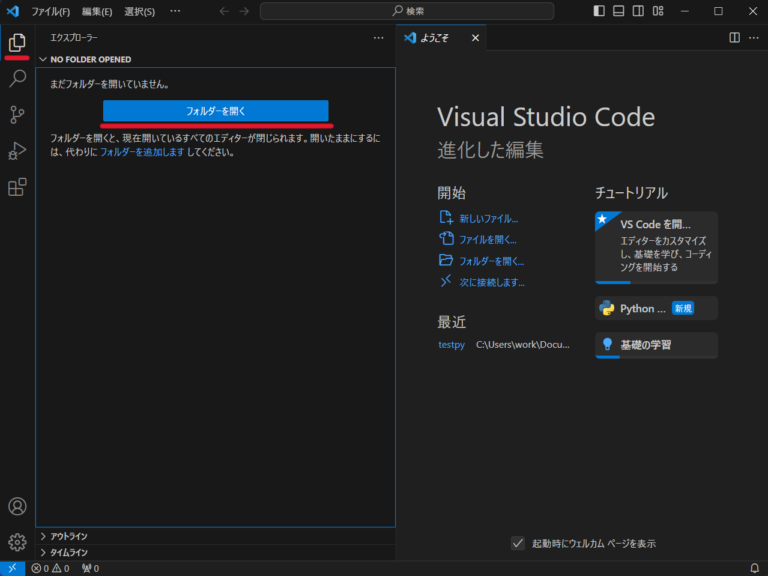
Task: Toggle the secondary side bar layout icon
Action: (x=638, y=11)
